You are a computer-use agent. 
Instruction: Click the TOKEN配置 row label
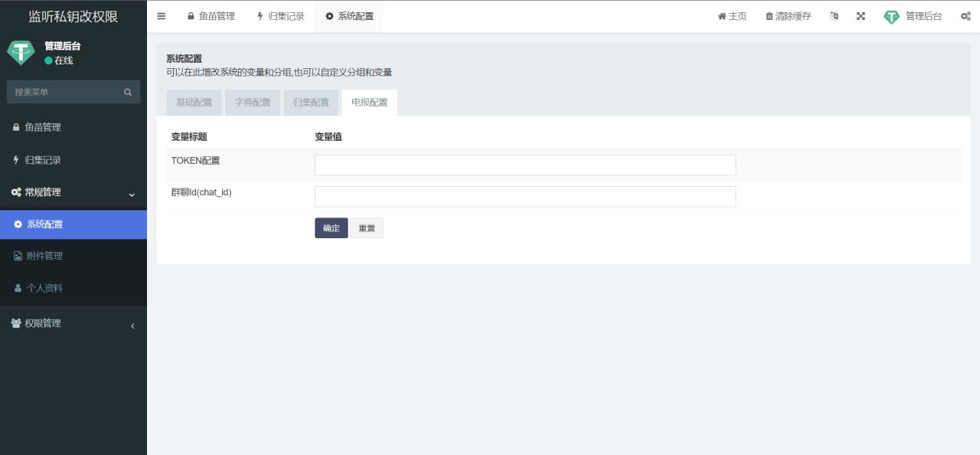pos(195,161)
